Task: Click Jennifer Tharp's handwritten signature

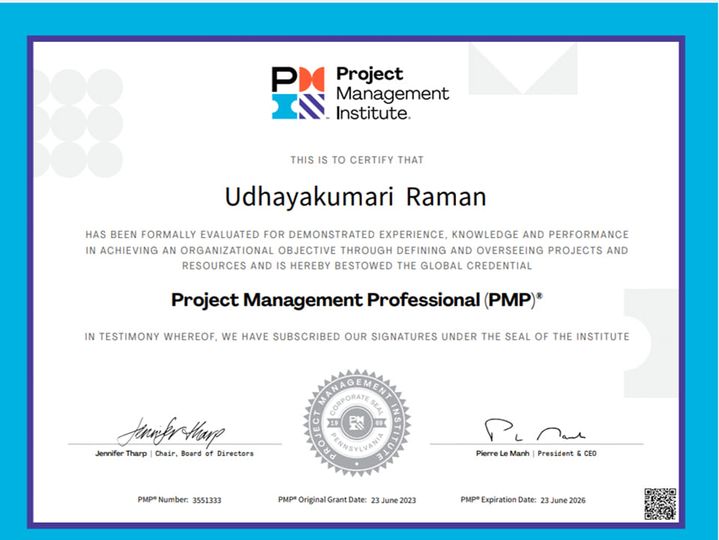Action: coord(171,432)
